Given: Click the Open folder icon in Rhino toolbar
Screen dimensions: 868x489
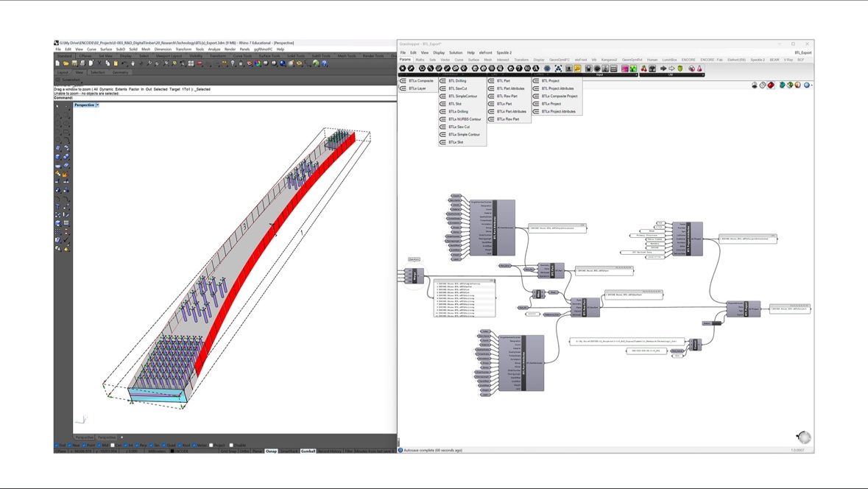Looking at the screenshot, I should pos(66,63).
